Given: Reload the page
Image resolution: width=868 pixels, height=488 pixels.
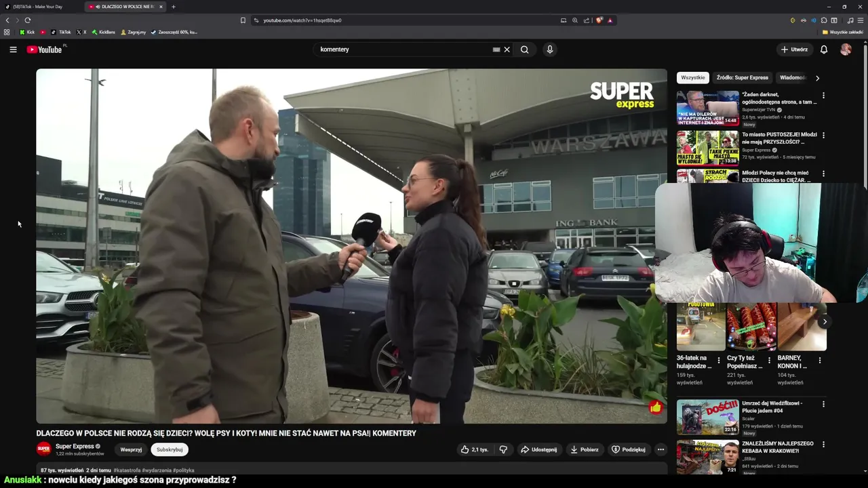Looking at the screenshot, I should 27,20.
